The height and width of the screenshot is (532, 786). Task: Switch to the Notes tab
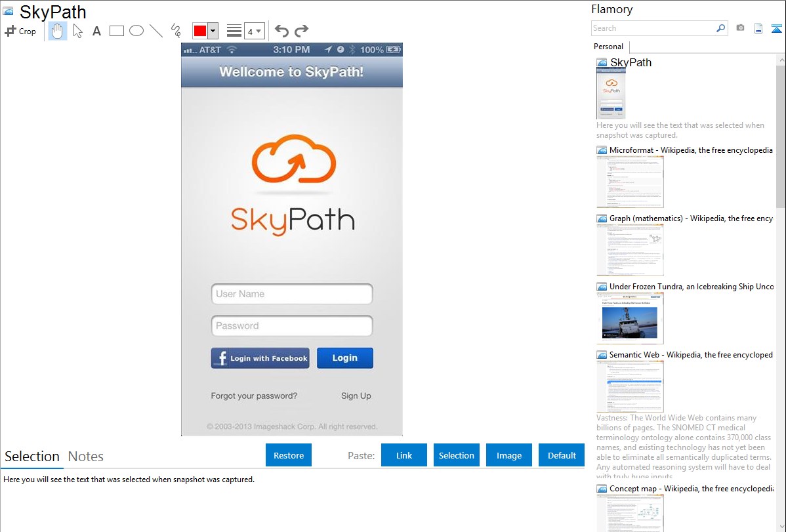(x=86, y=457)
